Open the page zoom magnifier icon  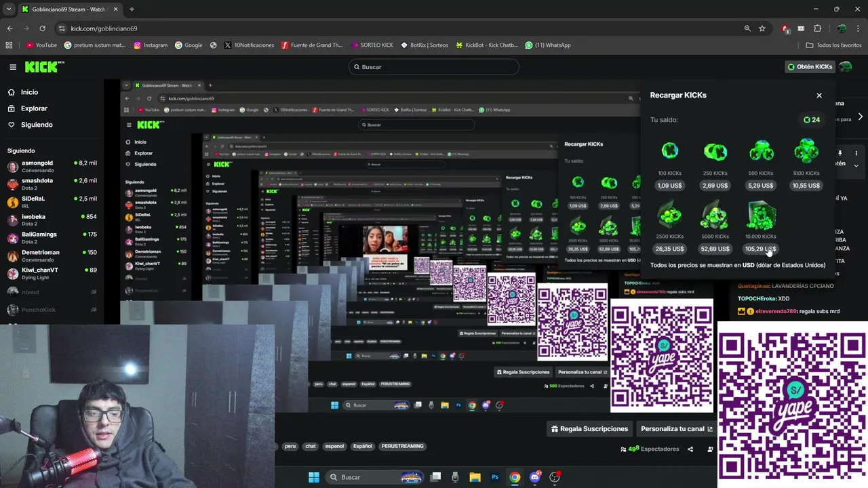pos(747,28)
